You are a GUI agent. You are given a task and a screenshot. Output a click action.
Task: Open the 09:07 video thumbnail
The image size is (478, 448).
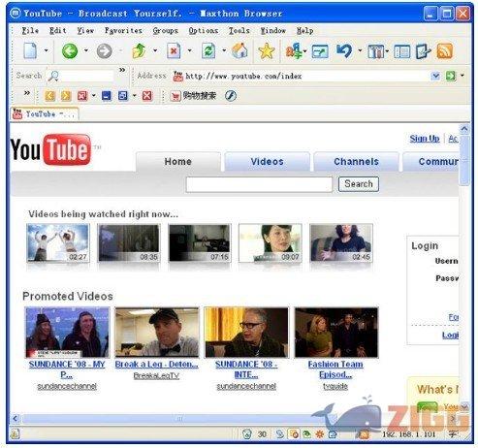(271, 242)
